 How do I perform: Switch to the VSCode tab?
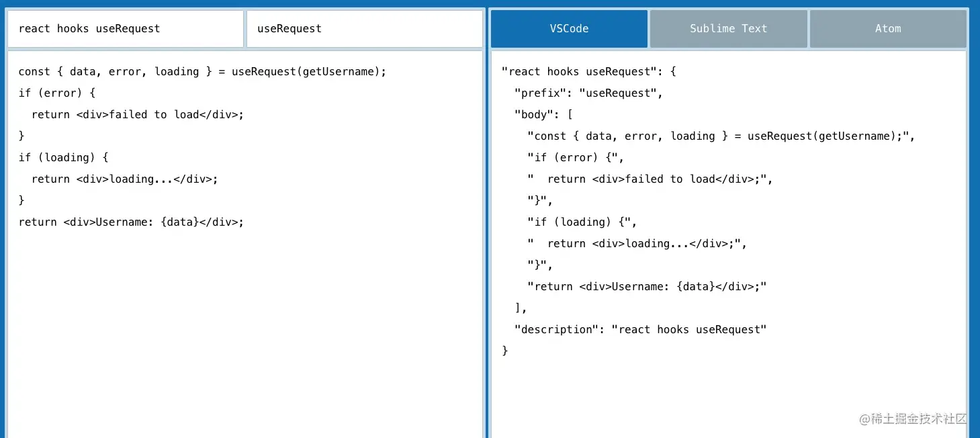[569, 29]
